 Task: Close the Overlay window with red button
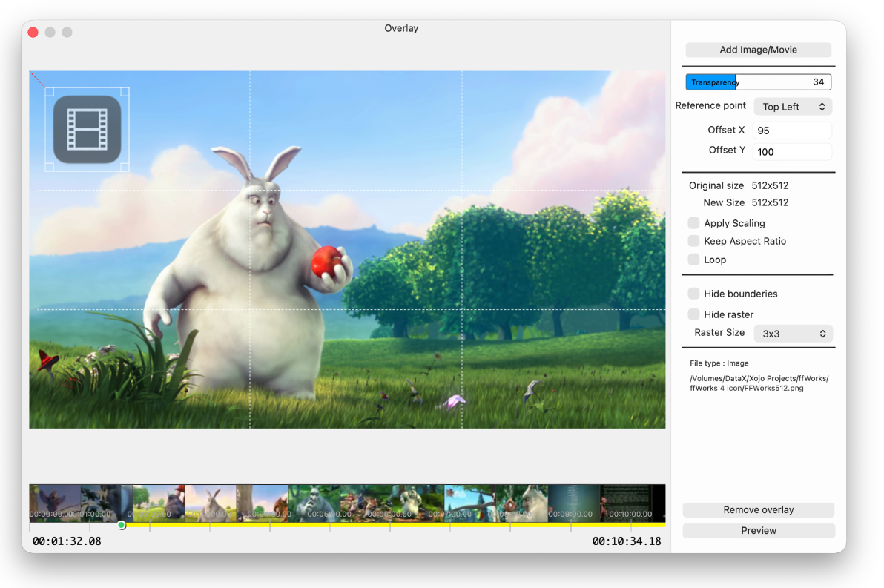click(33, 32)
